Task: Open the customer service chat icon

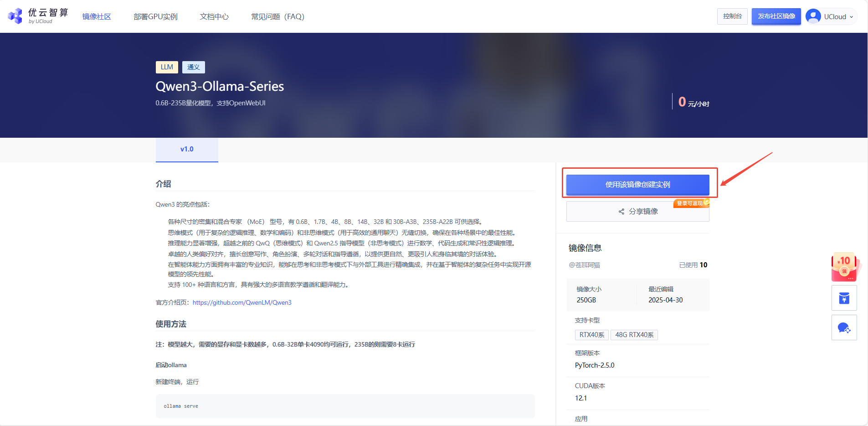Action: (x=844, y=327)
